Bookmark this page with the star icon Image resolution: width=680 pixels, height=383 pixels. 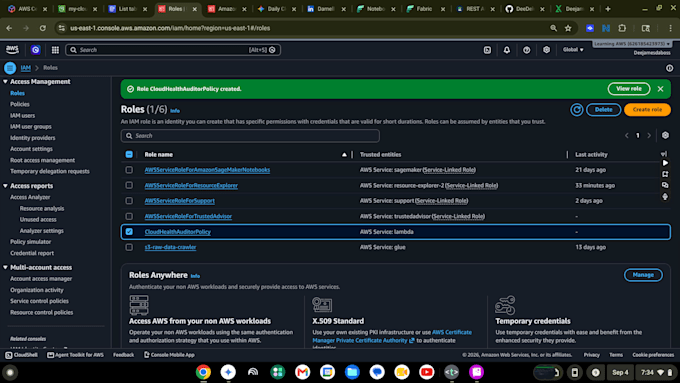click(568, 28)
